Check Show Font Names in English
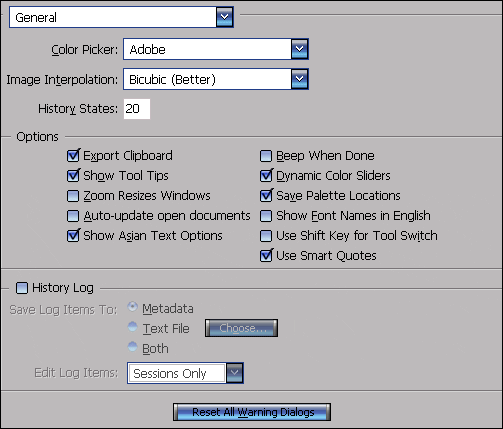The height and width of the screenshot is (429, 503). tap(266, 216)
